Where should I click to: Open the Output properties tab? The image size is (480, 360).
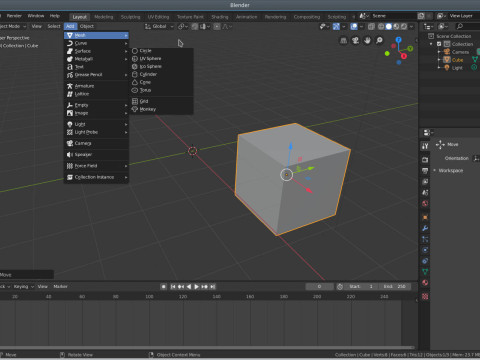(x=425, y=171)
